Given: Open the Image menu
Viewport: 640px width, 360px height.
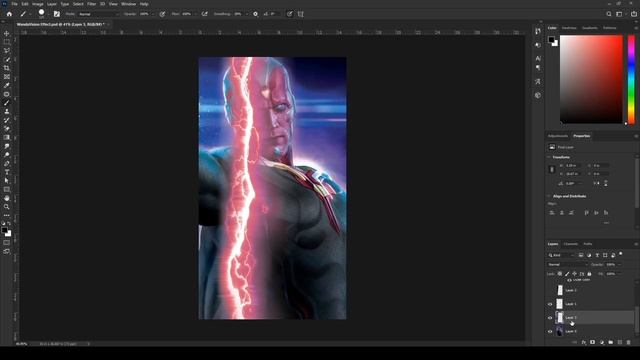Looking at the screenshot, I should point(38,4).
